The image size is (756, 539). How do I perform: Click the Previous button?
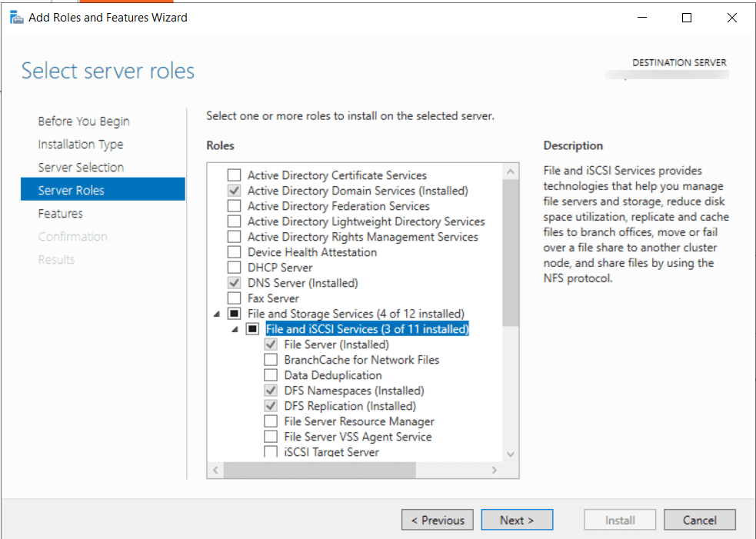438,520
